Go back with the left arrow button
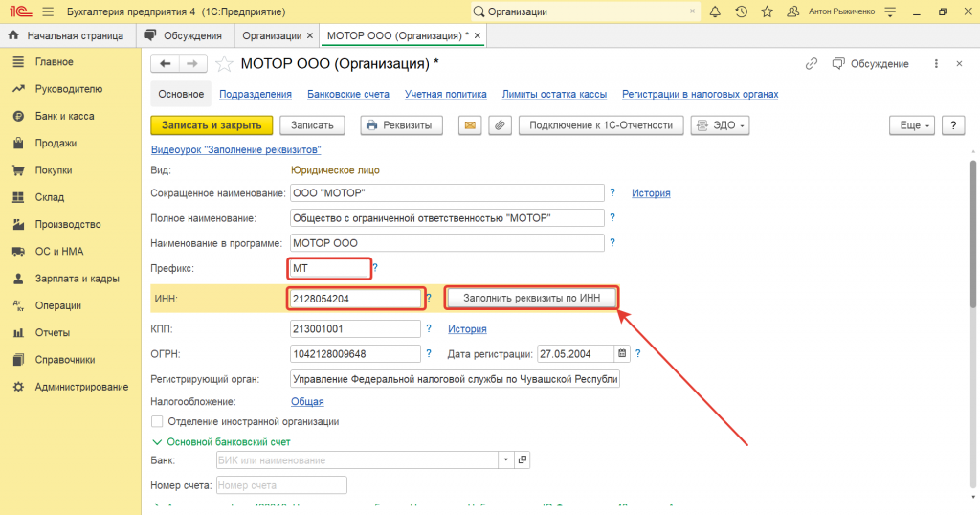980x515 pixels. [166, 63]
